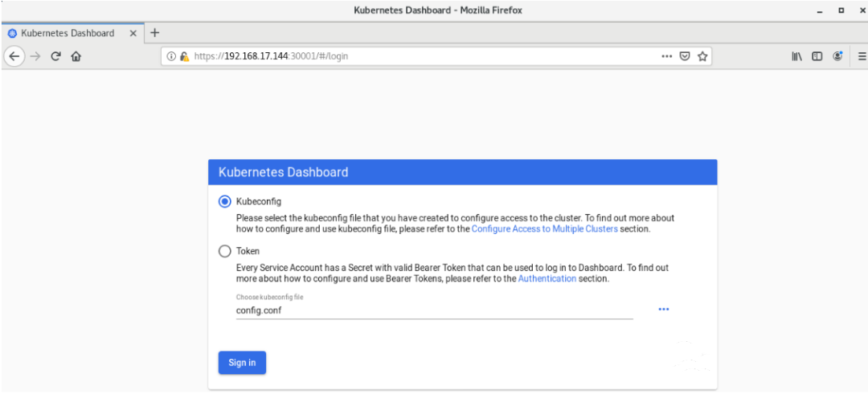This screenshot has width=868, height=395.
Task: Open Firefox hamburger menu
Action: pos(862,56)
